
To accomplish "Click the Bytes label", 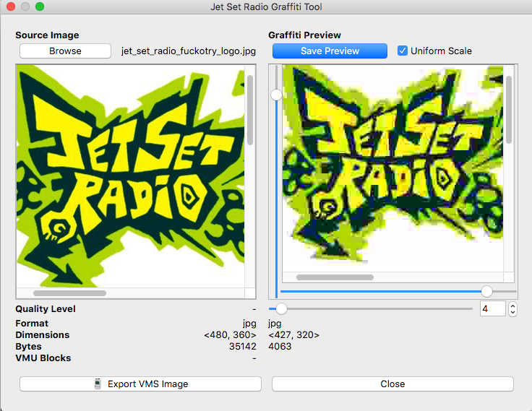I will (x=28, y=347).
